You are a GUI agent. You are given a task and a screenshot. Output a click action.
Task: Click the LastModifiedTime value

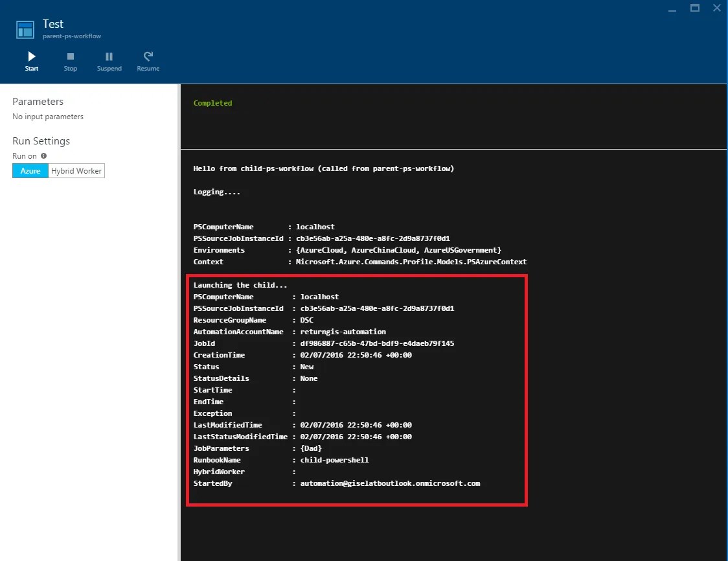(x=356, y=425)
